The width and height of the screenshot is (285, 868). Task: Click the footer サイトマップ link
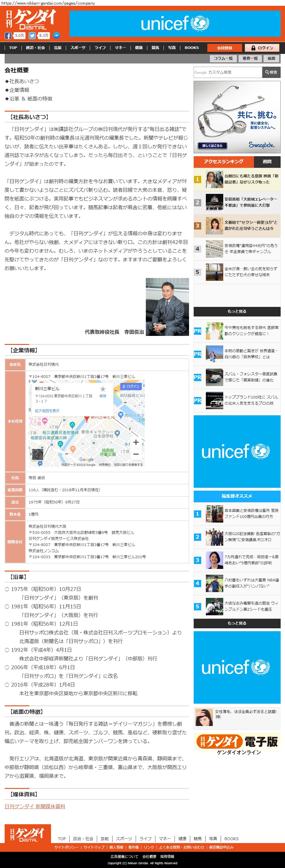(x=94, y=847)
